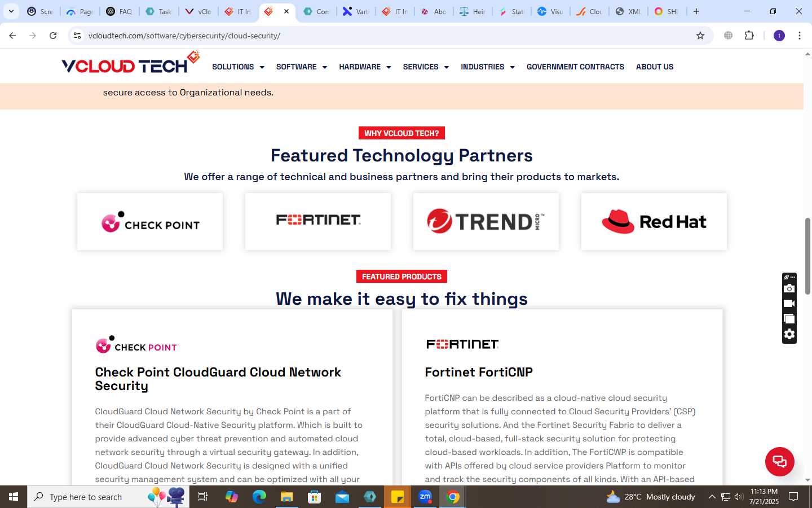This screenshot has height=508, width=812.
Task: Open the weather widget showing 28°C
Action: pyautogui.click(x=651, y=497)
